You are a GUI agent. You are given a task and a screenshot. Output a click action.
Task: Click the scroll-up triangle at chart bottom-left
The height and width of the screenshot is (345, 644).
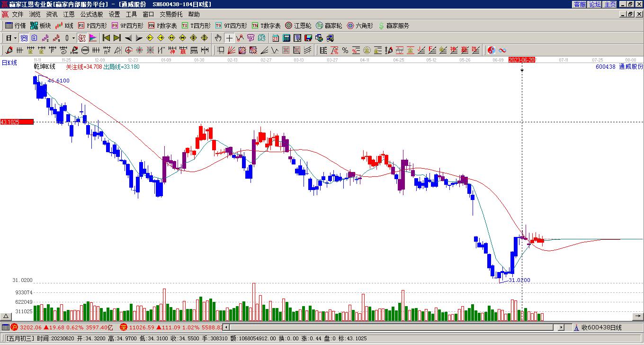[x=6, y=317]
